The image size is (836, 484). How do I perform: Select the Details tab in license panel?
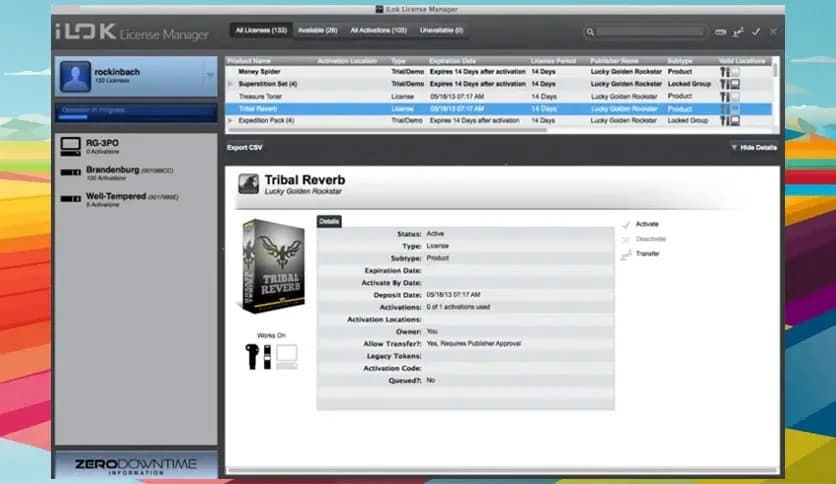click(329, 222)
